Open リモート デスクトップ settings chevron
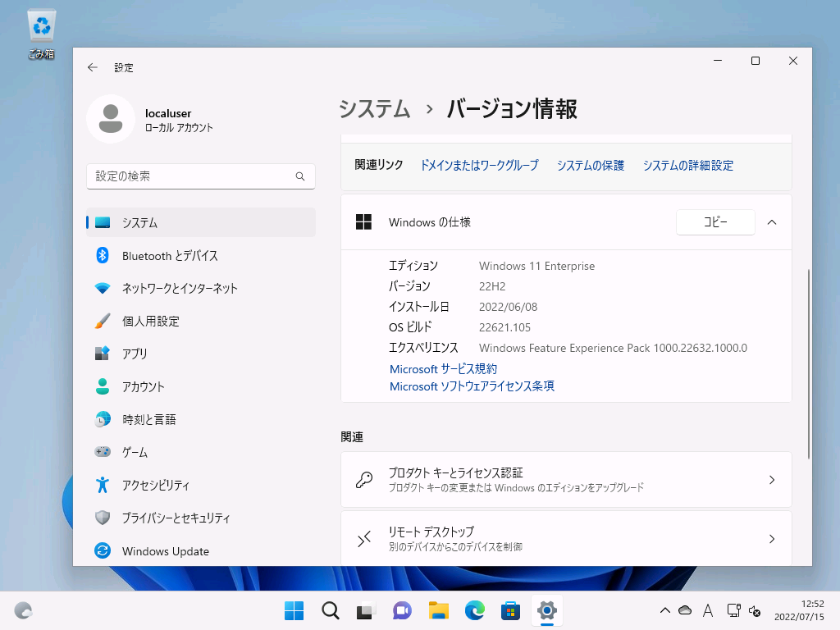Screen dimensions: 840x630 771,539
